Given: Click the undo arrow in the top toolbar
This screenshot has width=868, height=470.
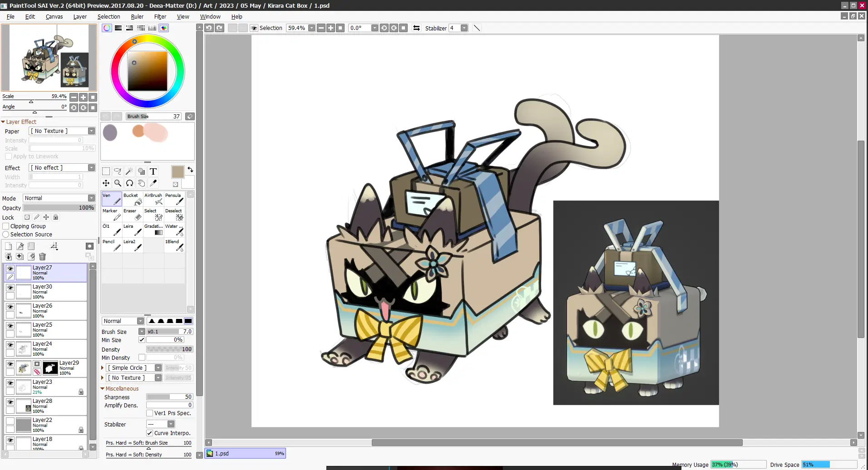Looking at the screenshot, I should pyautogui.click(x=208, y=28).
